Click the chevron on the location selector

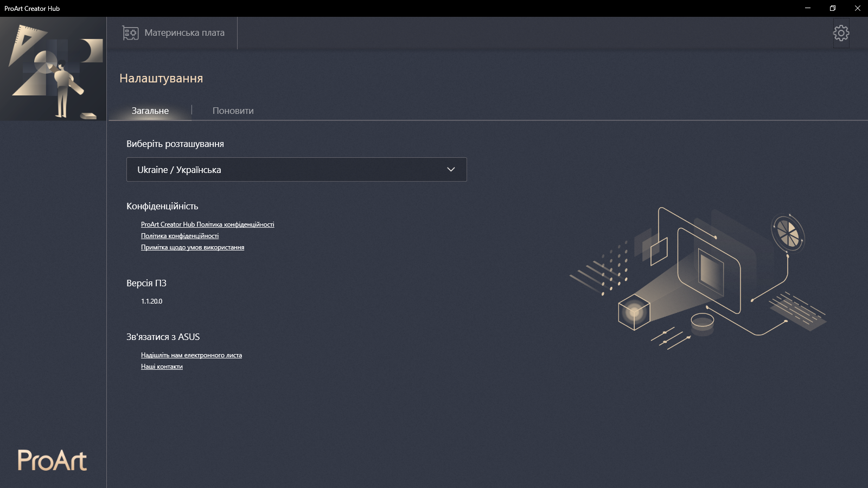tap(450, 169)
